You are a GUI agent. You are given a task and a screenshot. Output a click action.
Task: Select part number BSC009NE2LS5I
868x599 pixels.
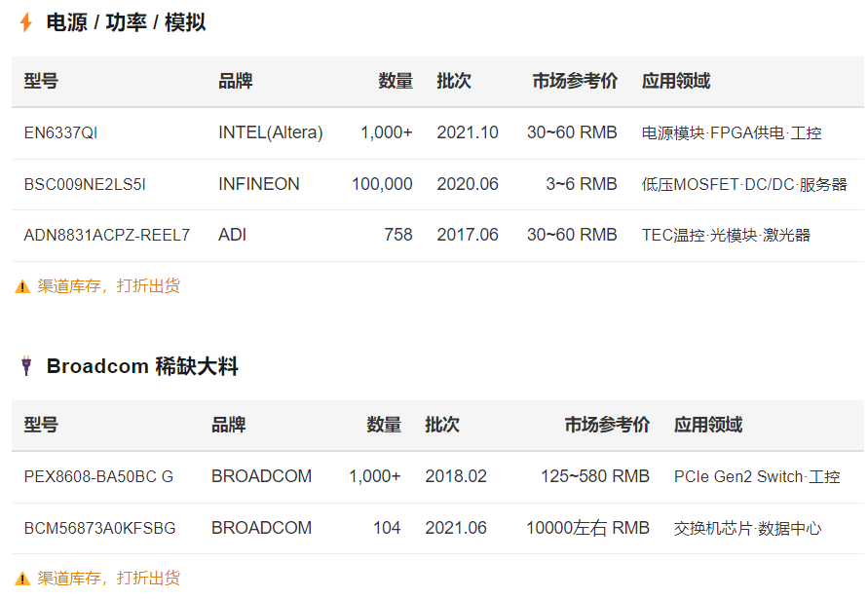[x=85, y=184]
